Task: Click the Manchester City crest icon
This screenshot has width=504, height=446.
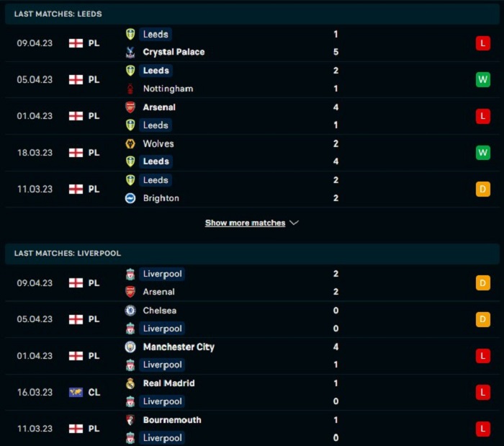Action: 130,347
